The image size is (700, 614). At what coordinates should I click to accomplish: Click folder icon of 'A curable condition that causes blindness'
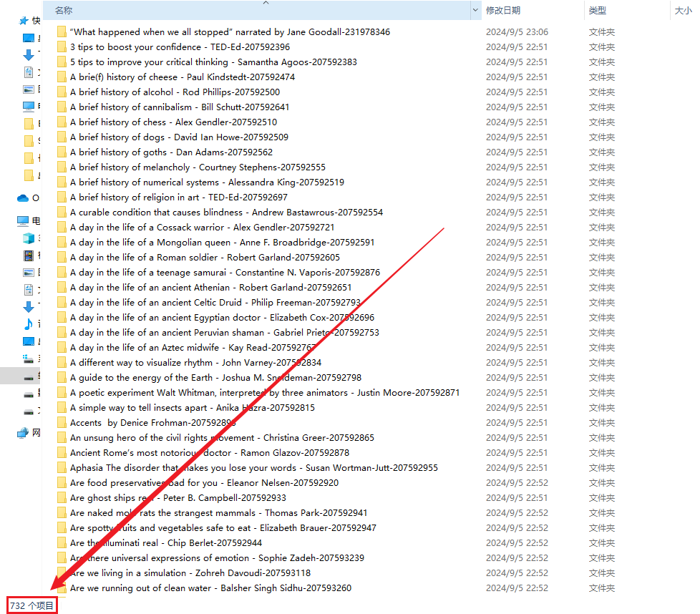tap(62, 212)
